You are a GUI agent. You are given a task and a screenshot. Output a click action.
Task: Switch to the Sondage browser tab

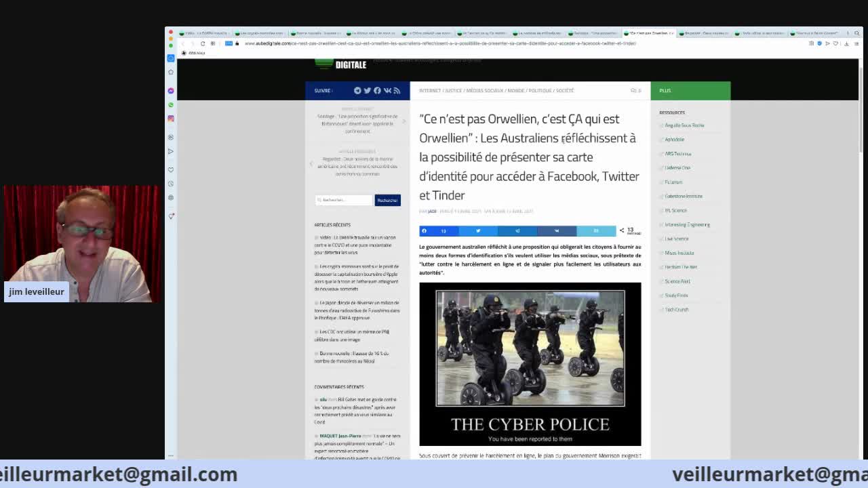point(595,33)
